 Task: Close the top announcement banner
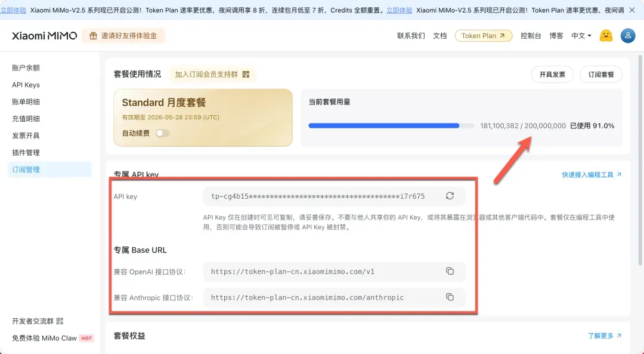tap(632, 10)
